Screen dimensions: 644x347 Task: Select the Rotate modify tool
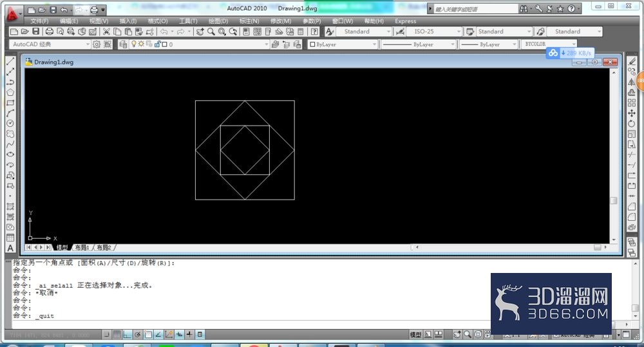click(x=632, y=123)
